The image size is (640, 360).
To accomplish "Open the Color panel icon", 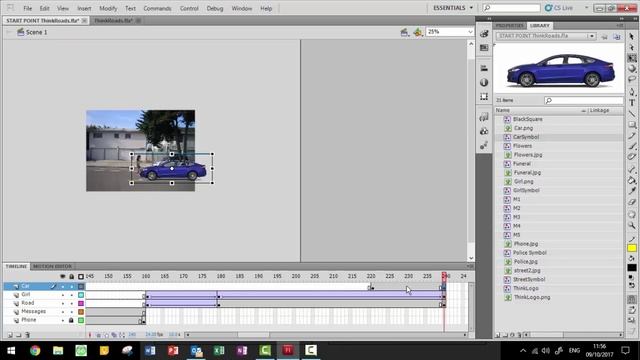I will click(x=484, y=34).
